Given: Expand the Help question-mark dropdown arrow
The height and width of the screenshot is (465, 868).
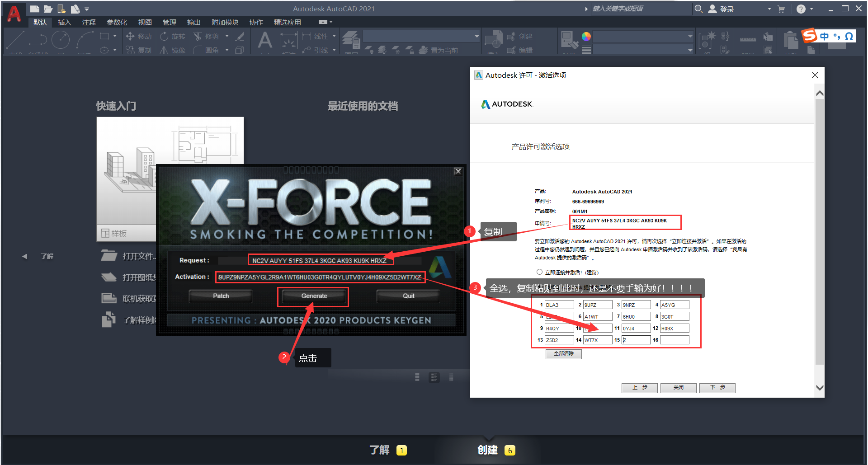Looking at the screenshot, I should pyautogui.click(x=812, y=9).
